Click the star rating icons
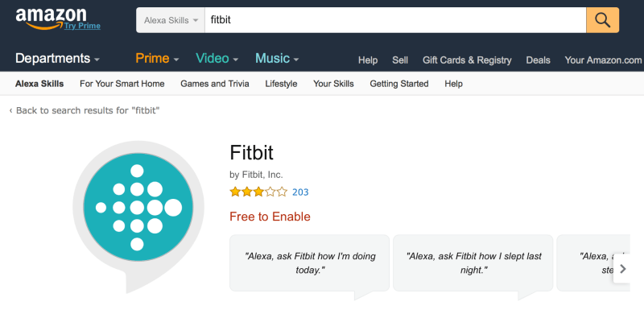Image resolution: width=644 pixels, height=314 pixels. coord(258,192)
